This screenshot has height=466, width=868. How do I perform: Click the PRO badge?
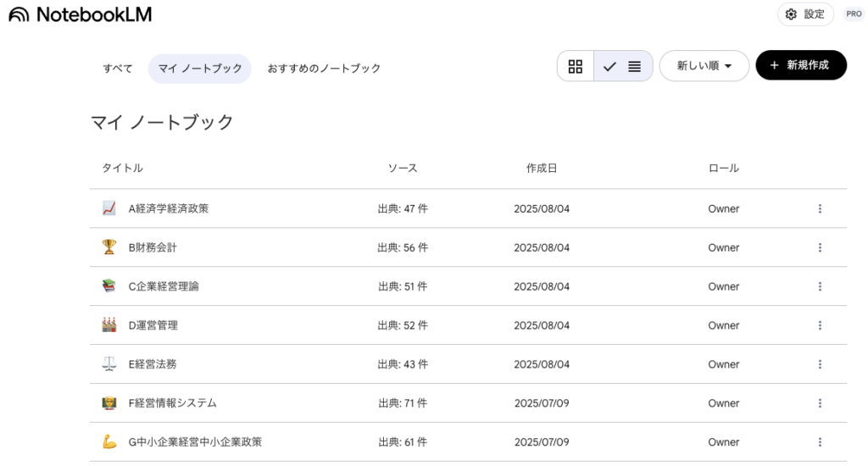(x=853, y=14)
